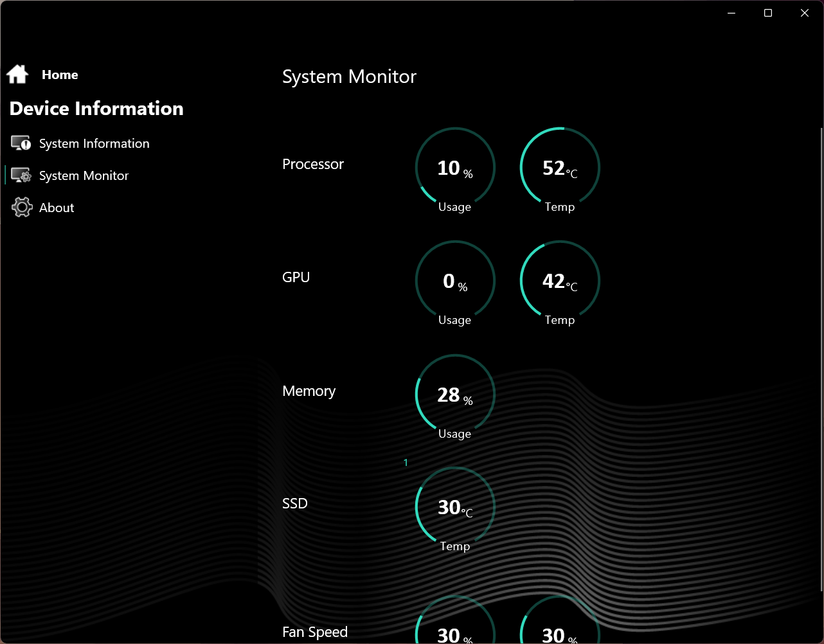Open the About page
This screenshot has width=824, height=644.
[57, 208]
